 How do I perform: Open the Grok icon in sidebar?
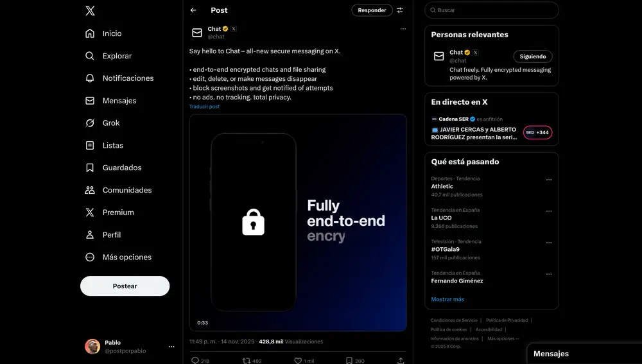tap(90, 123)
